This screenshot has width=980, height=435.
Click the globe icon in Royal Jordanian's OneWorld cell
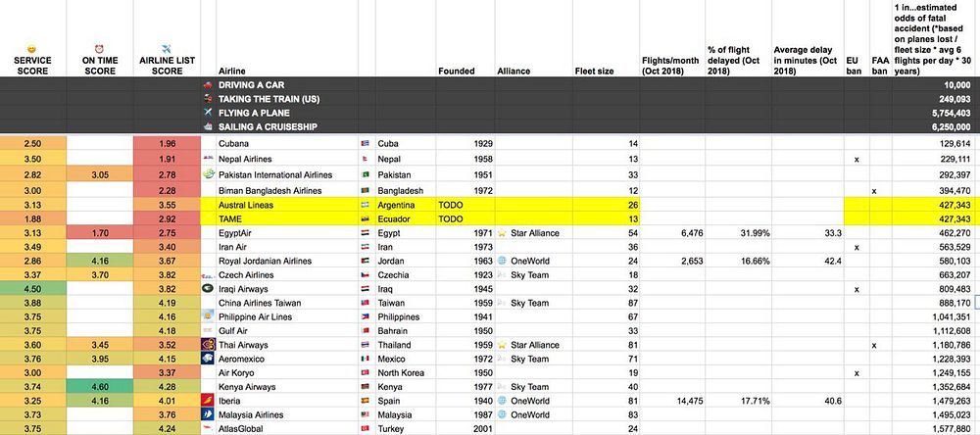[501, 261]
